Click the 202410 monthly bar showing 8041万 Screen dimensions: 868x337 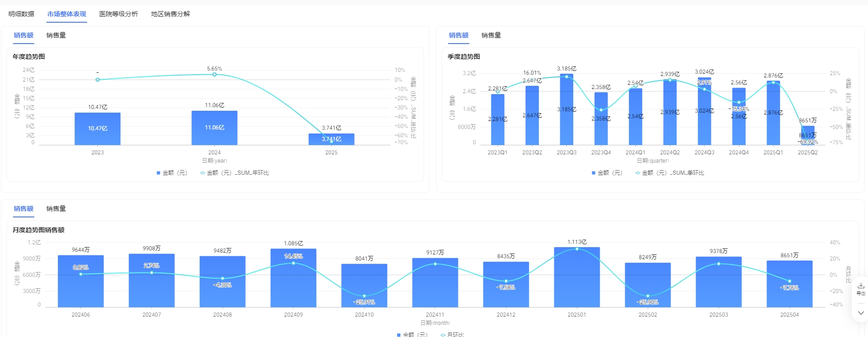364,286
